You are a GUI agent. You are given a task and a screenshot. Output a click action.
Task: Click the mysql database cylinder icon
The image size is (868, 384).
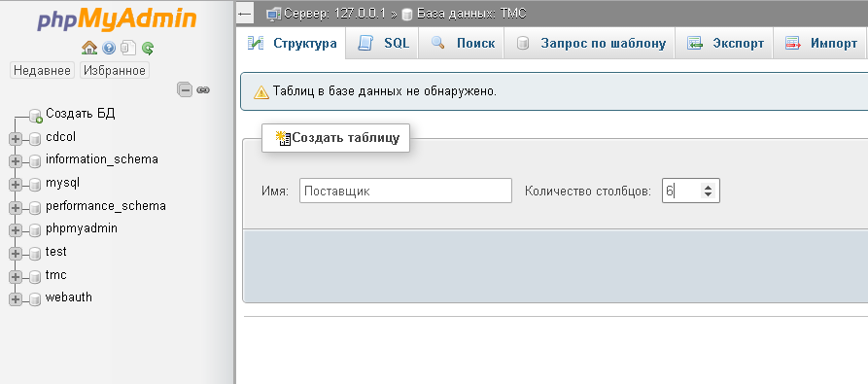35,185
